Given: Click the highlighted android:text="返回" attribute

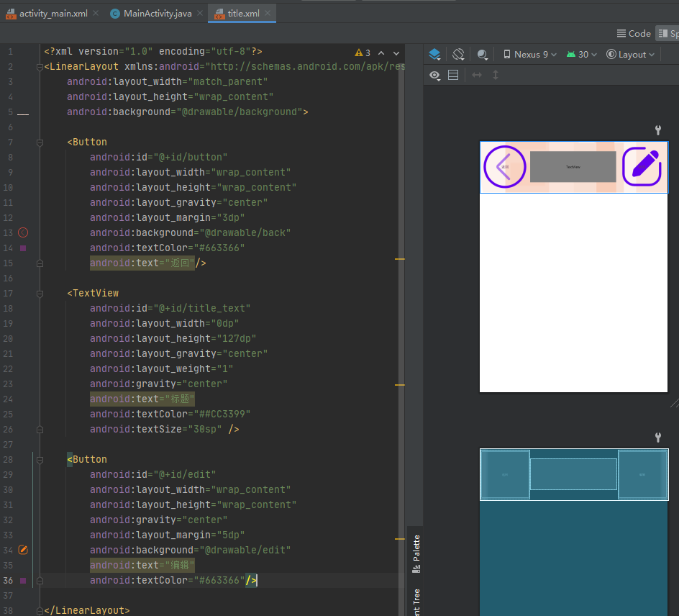Looking at the screenshot, I should coord(142,263).
